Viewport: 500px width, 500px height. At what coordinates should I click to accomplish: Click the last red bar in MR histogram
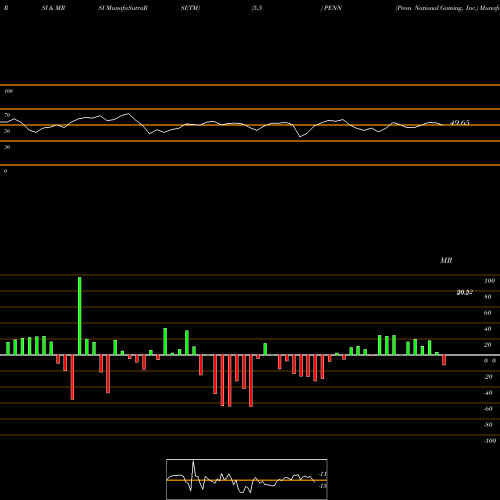444,360
